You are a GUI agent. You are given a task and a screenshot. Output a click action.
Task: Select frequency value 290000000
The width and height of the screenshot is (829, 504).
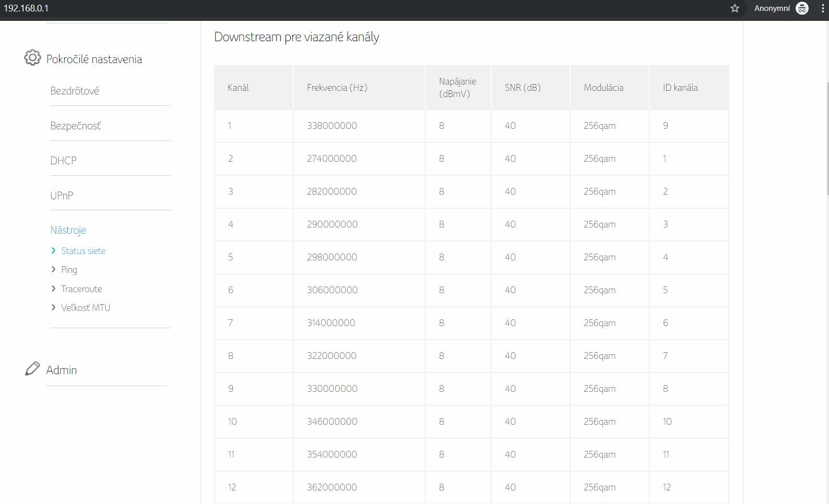pyautogui.click(x=333, y=224)
